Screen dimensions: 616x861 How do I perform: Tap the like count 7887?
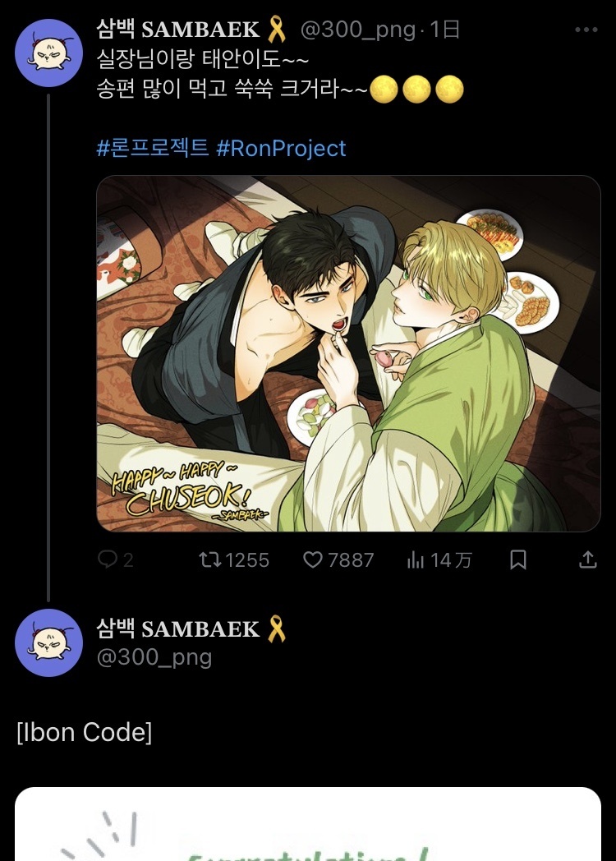351,559
